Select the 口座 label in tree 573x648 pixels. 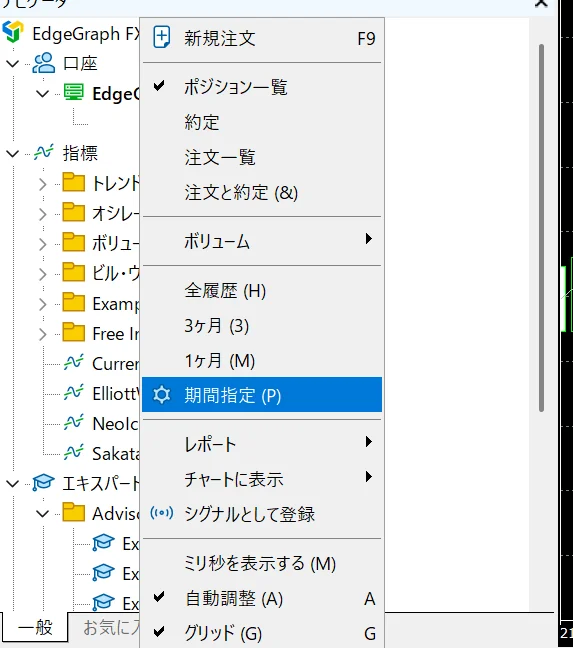pos(80,64)
